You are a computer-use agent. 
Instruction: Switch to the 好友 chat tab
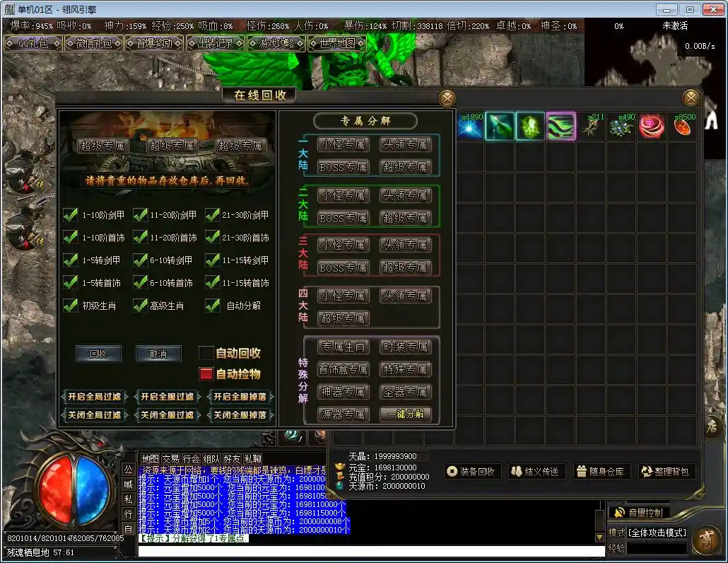[232, 459]
